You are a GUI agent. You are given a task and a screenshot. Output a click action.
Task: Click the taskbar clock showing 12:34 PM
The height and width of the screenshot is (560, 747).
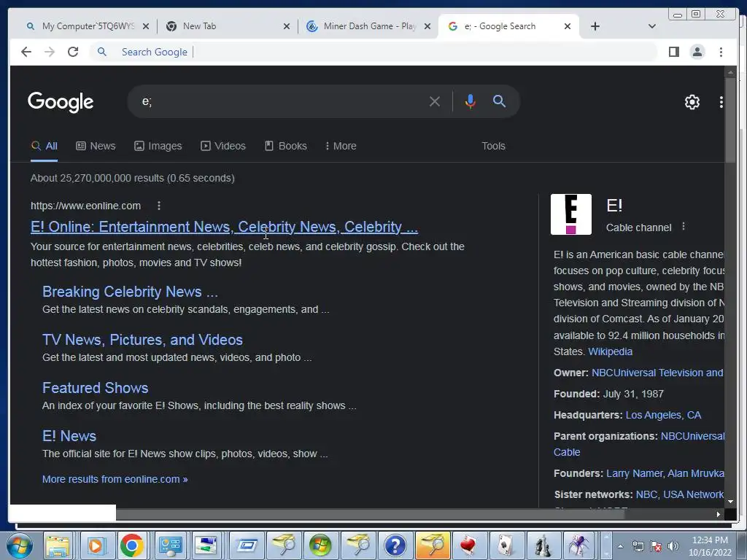click(709, 546)
